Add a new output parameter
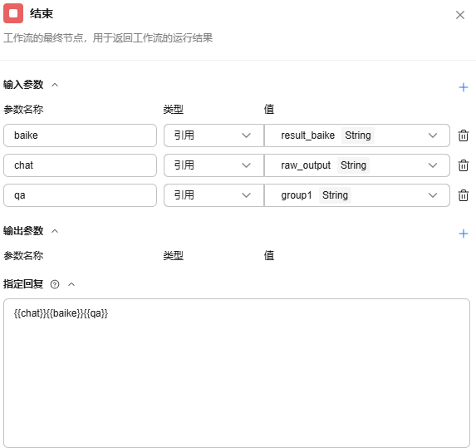 464,234
